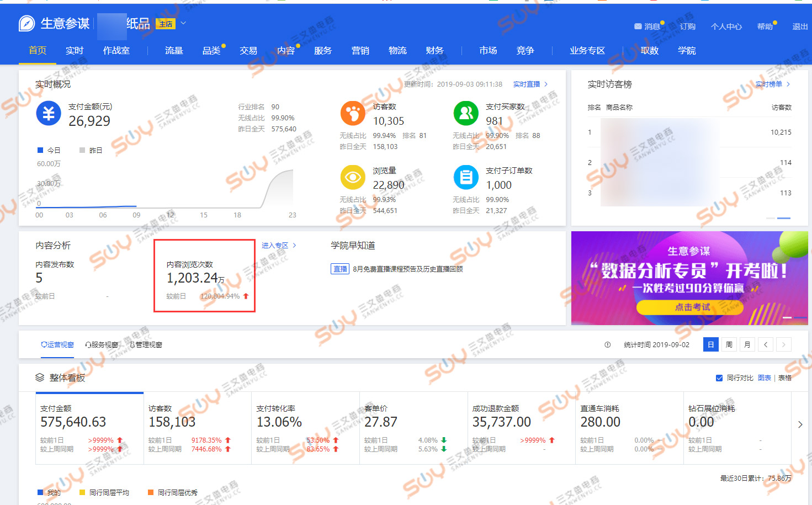Open 帮助 link
The image size is (812, 505).
click(x=765, y=26)
